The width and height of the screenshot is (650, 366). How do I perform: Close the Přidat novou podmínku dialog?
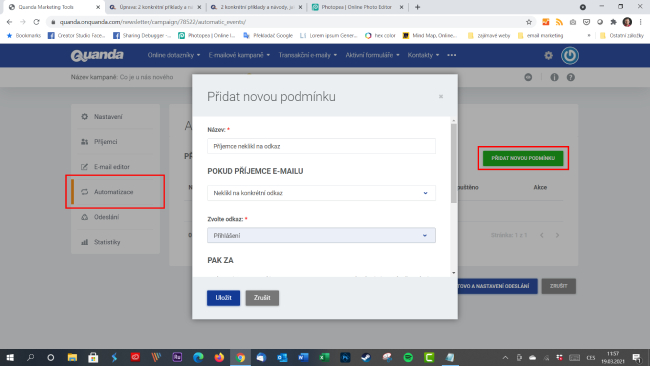(x=441, y=97)
